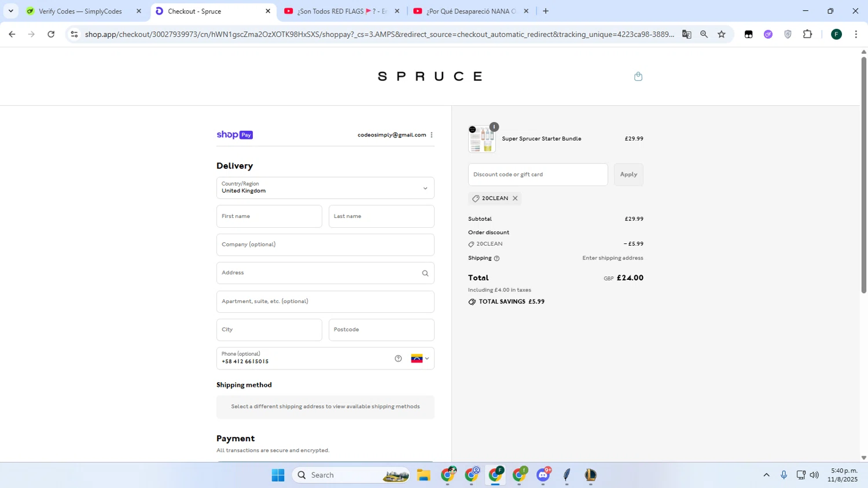Click the City field
Screen dimensions: 868x488
pyautogui.click(x=269, y=330)
